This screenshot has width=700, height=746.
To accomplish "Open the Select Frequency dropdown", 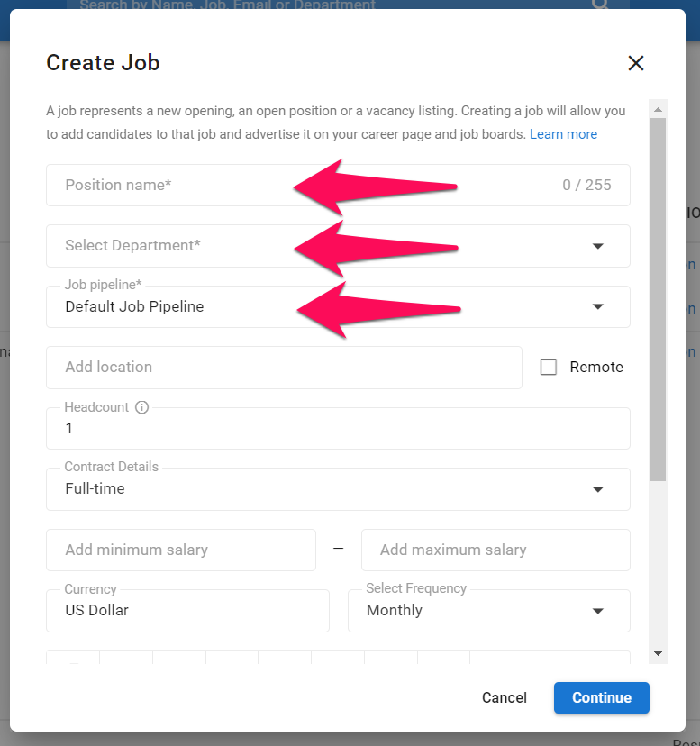I will [x=597, y=610].
